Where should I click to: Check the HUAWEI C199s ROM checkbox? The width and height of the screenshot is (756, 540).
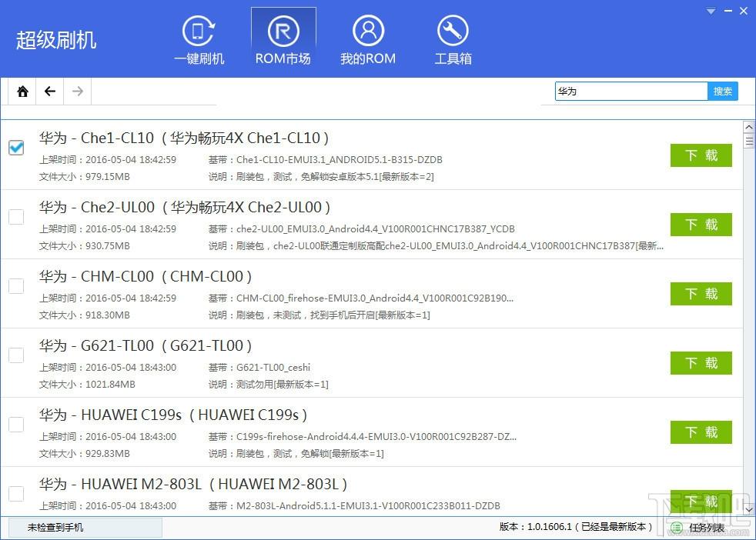point(16,425)
